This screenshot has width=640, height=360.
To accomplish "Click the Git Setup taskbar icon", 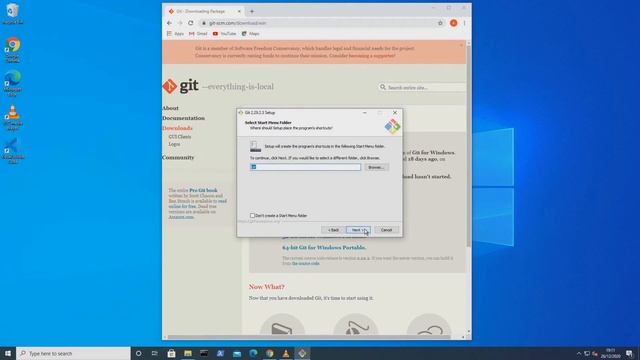I will [302, 353].
